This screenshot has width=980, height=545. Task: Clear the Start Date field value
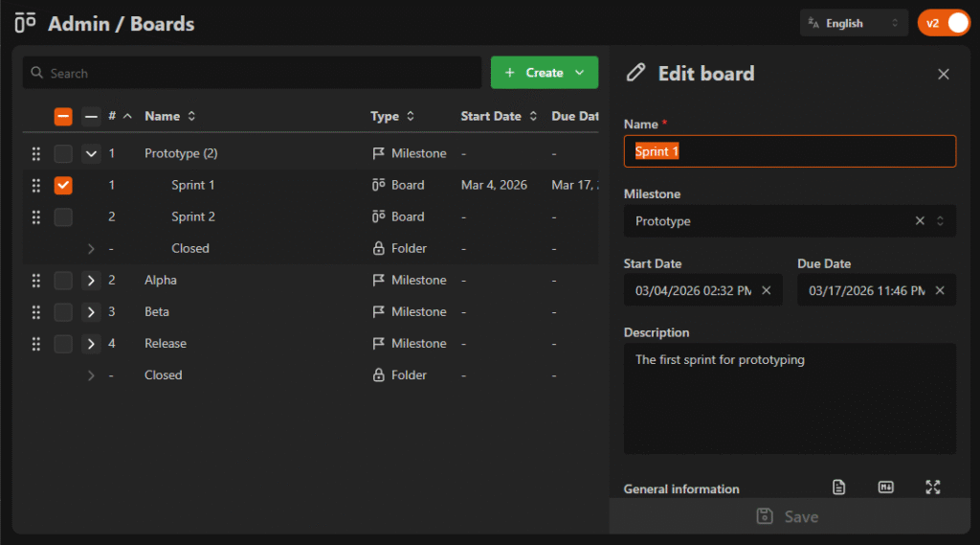pyautogui.click(x=767, y=290)
